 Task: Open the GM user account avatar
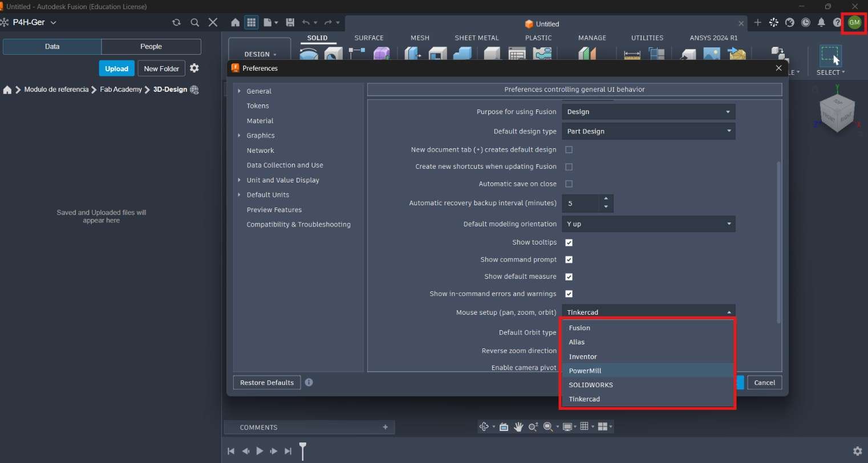point(854,22)
